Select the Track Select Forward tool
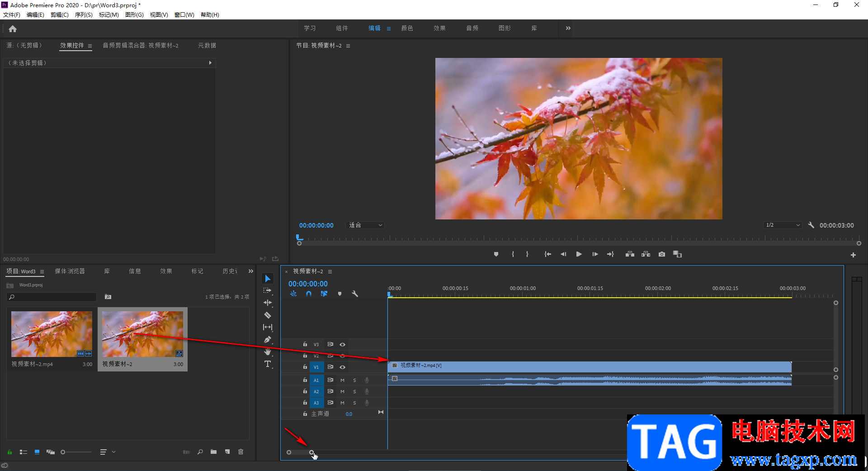Screen dimensions: 868x471 (268, 290)
